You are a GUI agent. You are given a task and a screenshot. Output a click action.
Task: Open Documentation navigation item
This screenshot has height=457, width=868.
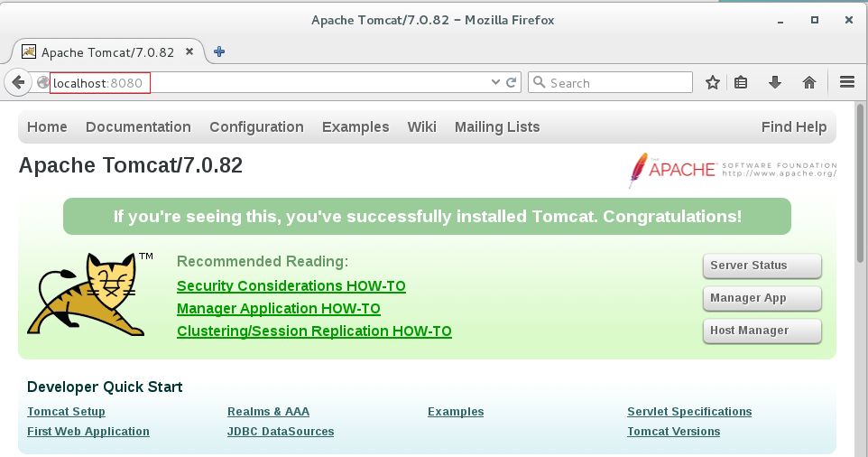pyautogui.click(x=138, y=126)
